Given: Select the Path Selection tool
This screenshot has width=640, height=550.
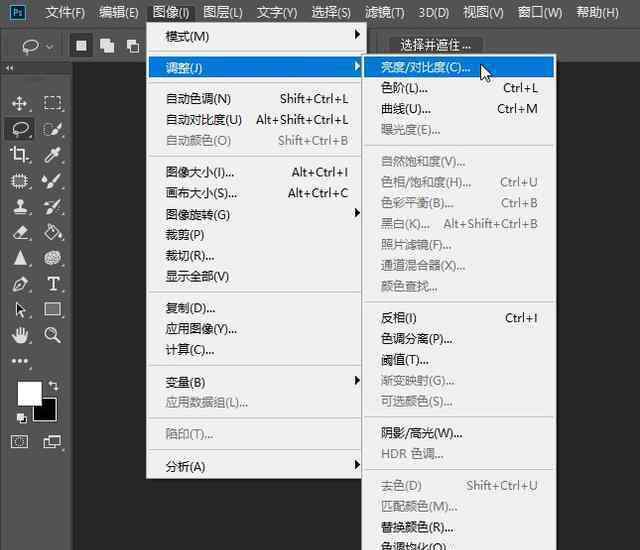Looking at the screenshot, I should (x=20, y=310).
